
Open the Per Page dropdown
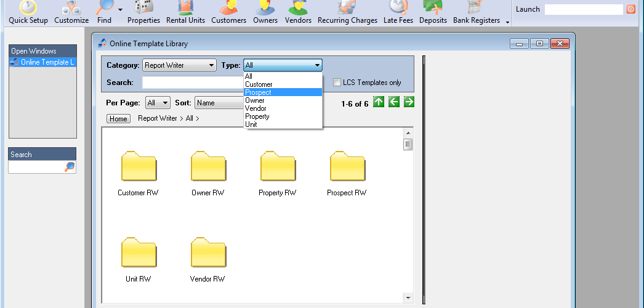coord(158,103)
